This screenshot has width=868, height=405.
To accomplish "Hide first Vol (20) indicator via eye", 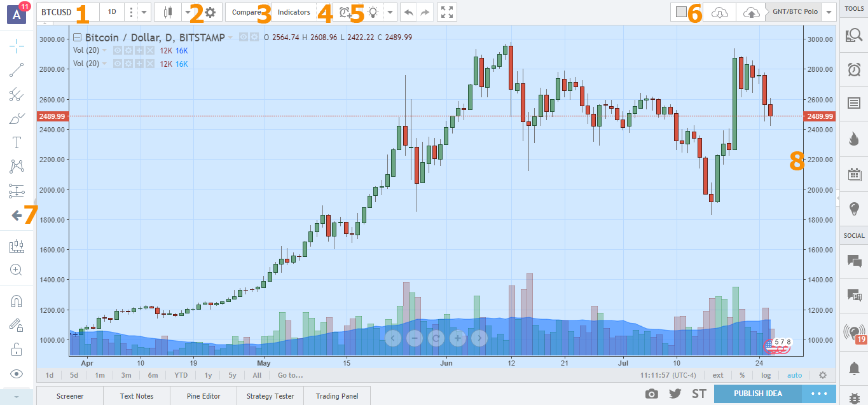I will pos(117,50).
